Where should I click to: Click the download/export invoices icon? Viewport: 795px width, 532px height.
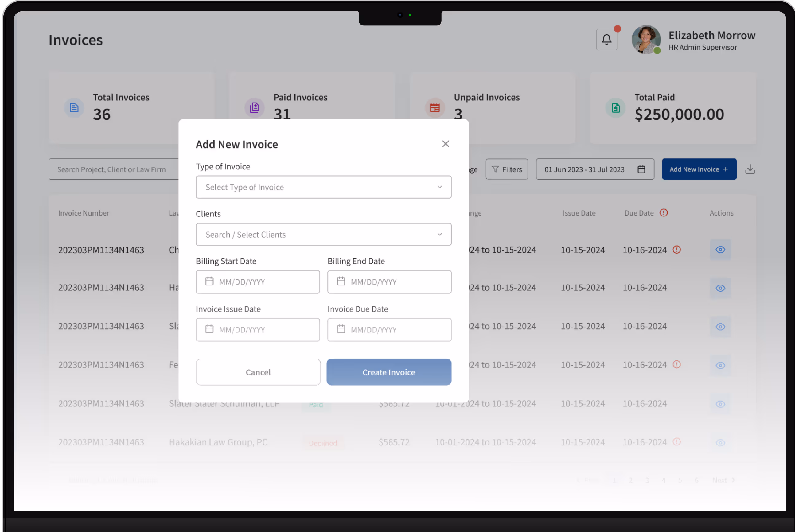[x=750, y=169]
